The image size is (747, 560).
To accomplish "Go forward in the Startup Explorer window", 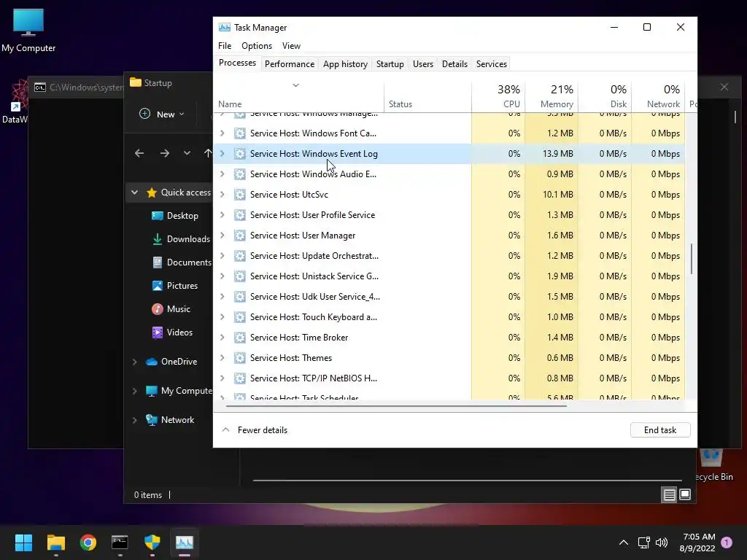I will coord(165,153).
